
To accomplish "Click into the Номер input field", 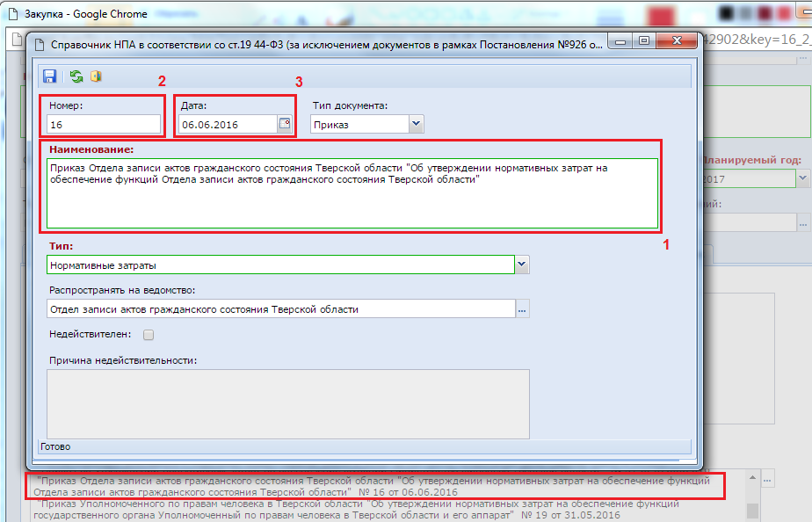I will [104, 125].
